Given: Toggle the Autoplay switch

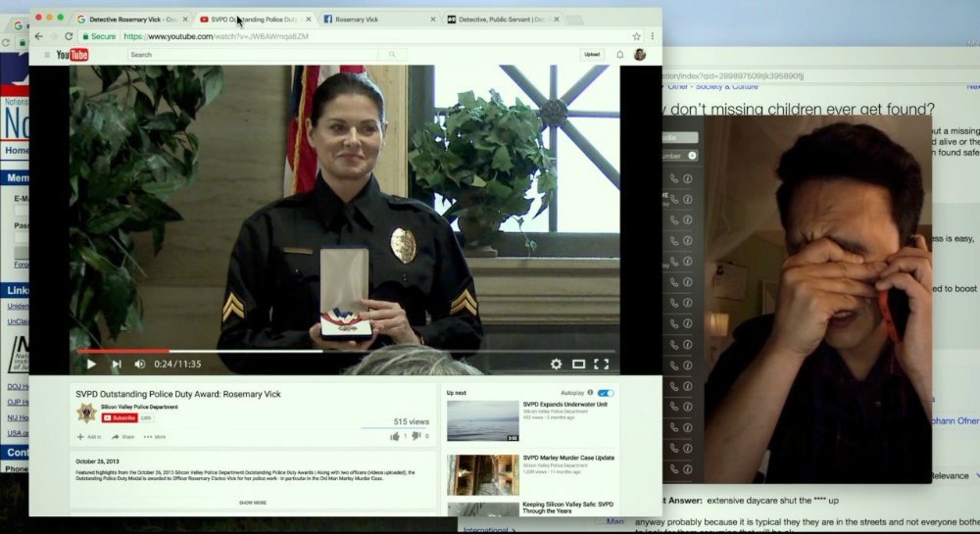Looking at the screenshot, I should 606,393.
